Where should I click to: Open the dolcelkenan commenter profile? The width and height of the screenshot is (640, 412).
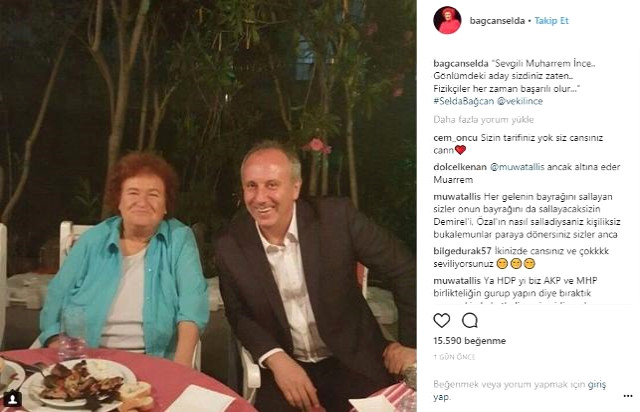pyautogui.click(x=460, y=167)
